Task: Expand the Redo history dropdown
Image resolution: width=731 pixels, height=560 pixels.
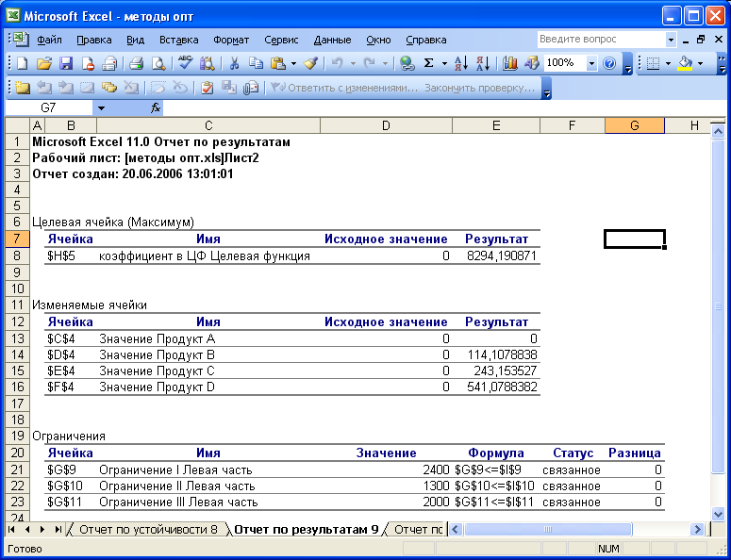Action: (386, 63)
